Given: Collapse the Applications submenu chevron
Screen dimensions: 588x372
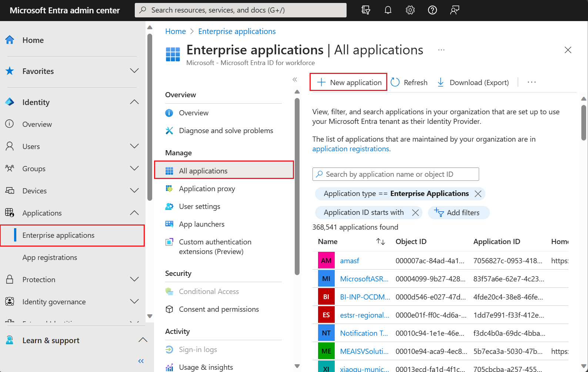Looking at the screenshot, I should [x=134, y=213].
